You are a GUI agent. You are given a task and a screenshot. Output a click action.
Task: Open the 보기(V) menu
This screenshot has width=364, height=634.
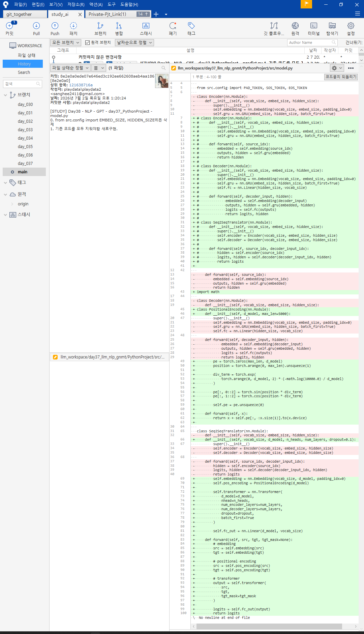(56, 4)
